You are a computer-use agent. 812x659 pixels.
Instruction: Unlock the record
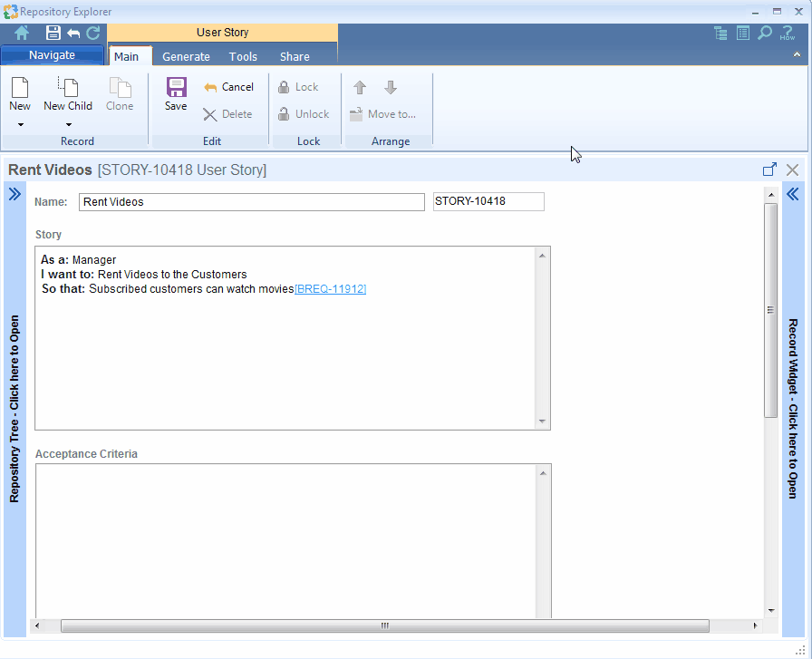[x=304, y=114]
